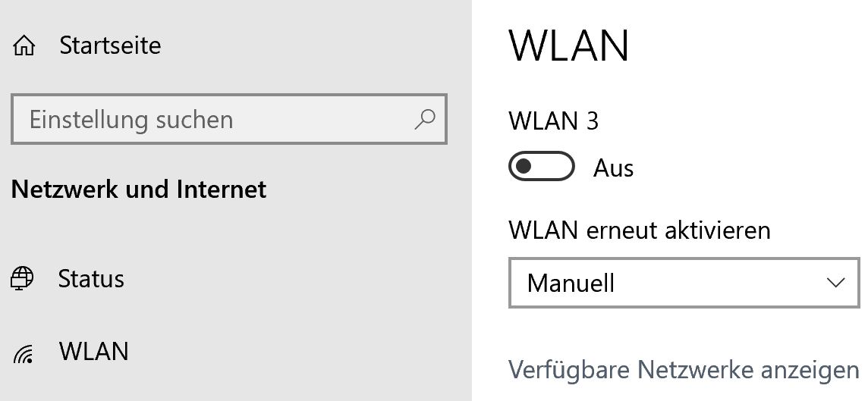Click the Startseite home icon
Screen dimensions: 868x401
point(24,46)
